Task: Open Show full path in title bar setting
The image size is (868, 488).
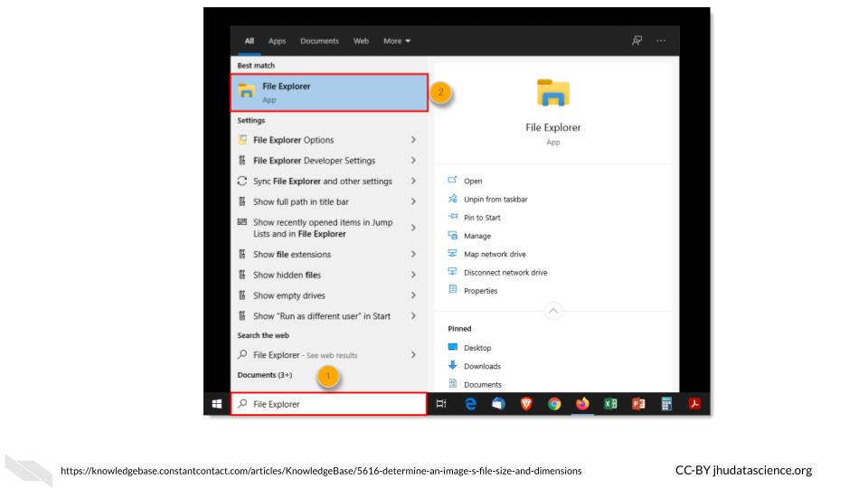Action: pos(300,202)
